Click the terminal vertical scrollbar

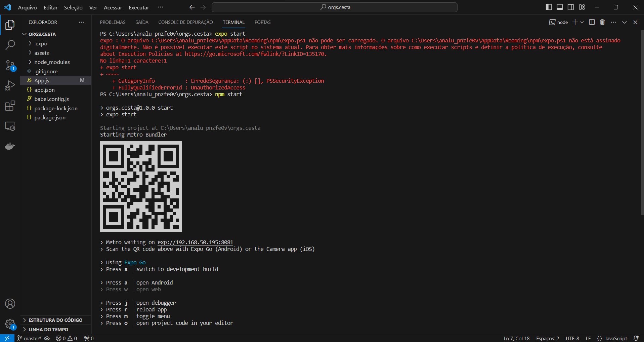642,123
